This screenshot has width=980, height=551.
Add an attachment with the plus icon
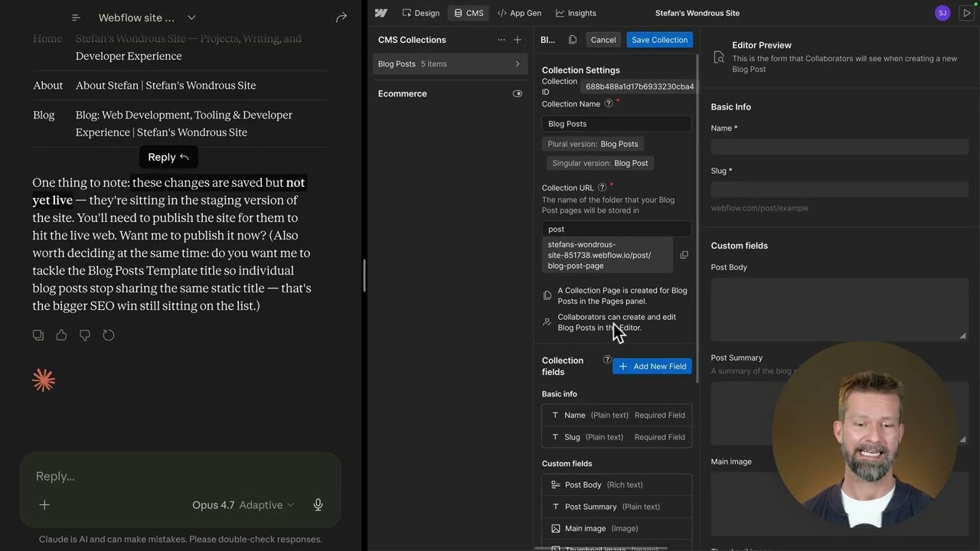(x=44, y=505)
